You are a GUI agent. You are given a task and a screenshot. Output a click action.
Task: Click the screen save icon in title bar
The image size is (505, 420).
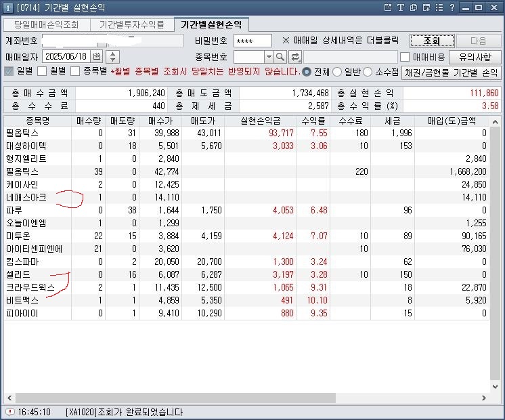coord(426,7)
